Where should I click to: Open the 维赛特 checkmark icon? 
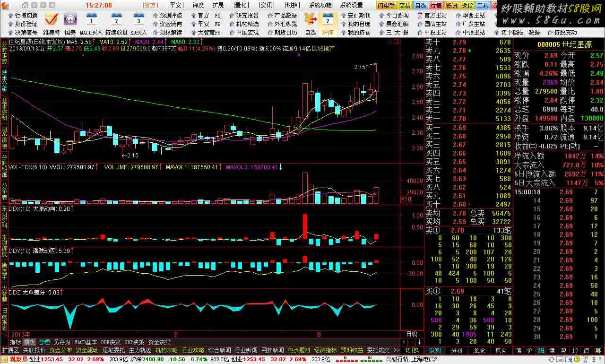pos(52,19)
